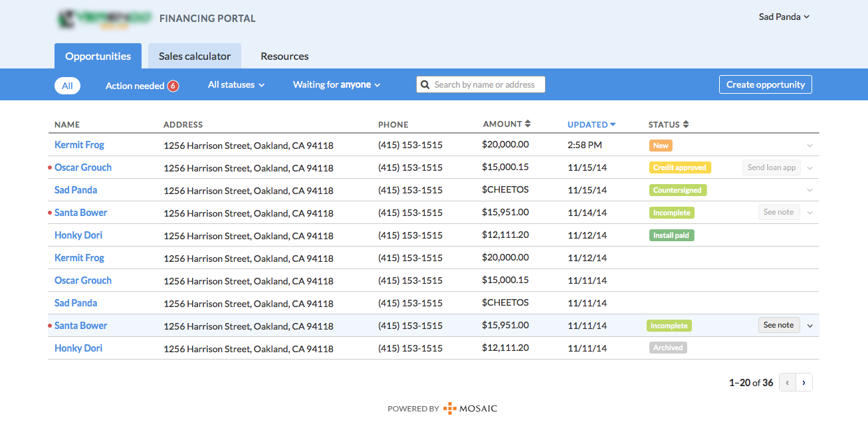Click the Financing Portal title text

pyautogui.click(x=207, y=19)
